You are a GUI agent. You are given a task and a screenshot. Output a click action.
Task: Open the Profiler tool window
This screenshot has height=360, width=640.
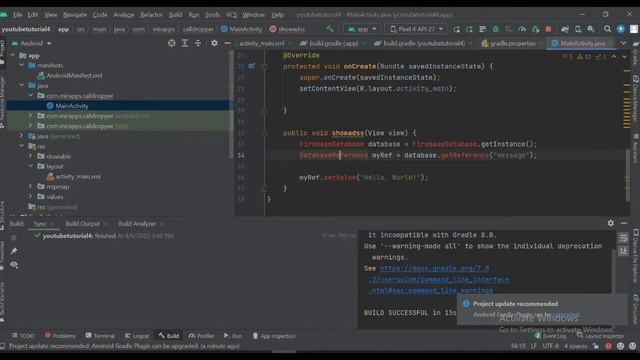pyautogui.click(x=201, y=336)
